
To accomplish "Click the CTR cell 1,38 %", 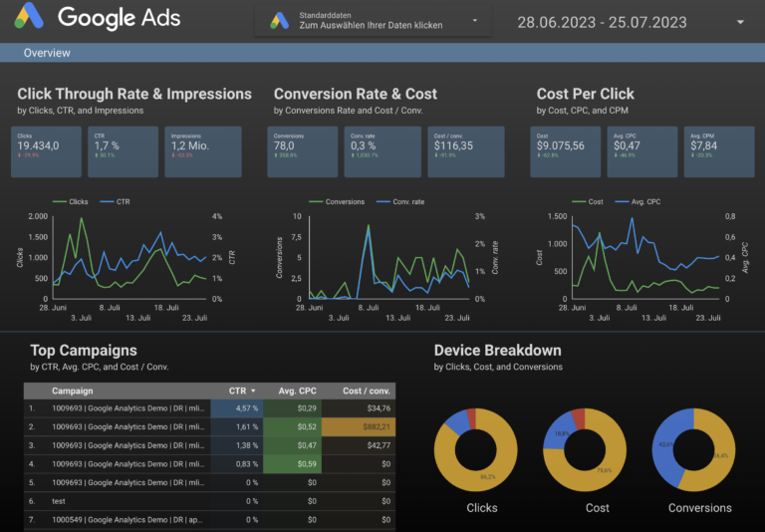I will click(237, 445).
